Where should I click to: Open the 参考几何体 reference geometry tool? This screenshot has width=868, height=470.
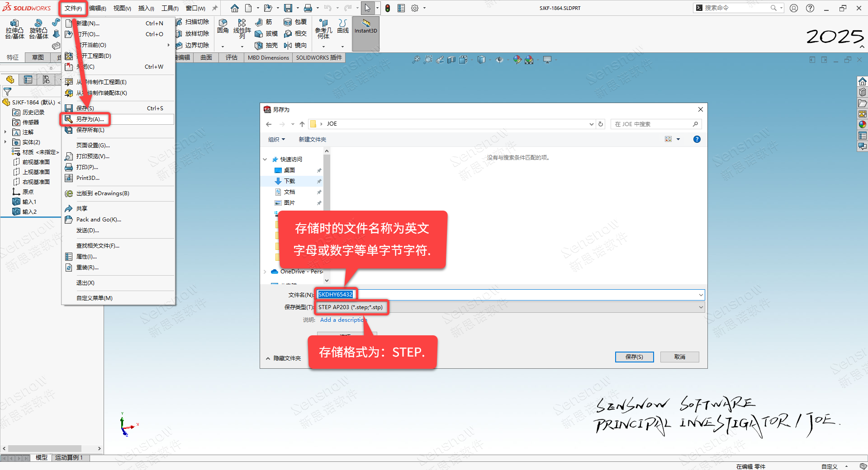[x=323, y=28]
